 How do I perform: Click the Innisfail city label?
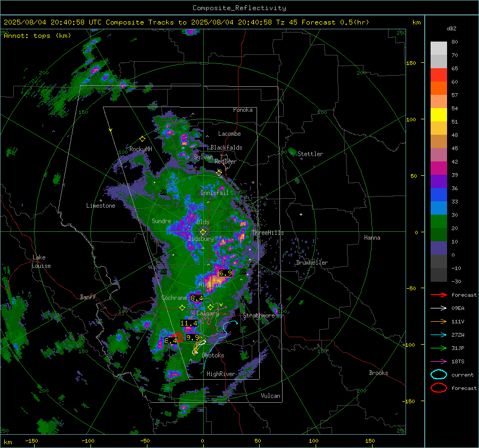point(214,193)
